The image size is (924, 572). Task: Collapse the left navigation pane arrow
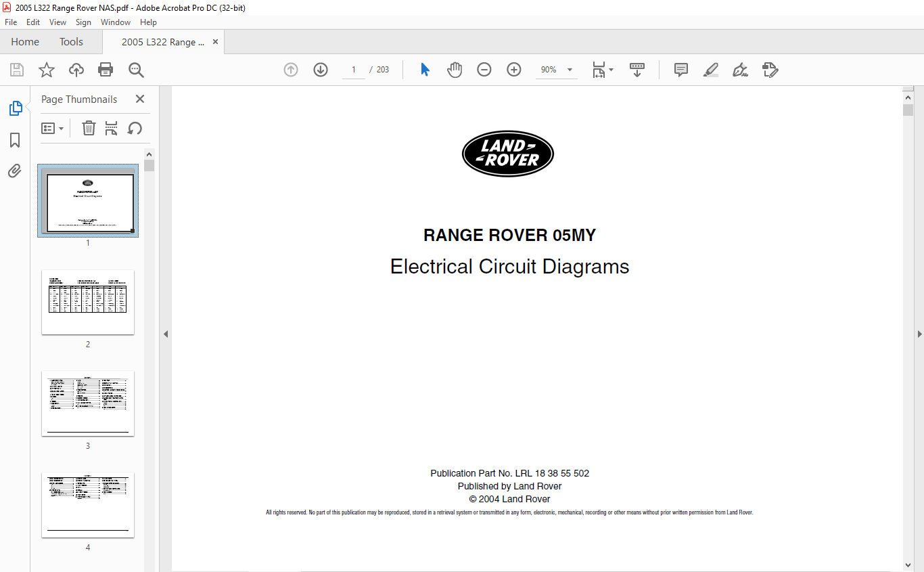(165, 334)
